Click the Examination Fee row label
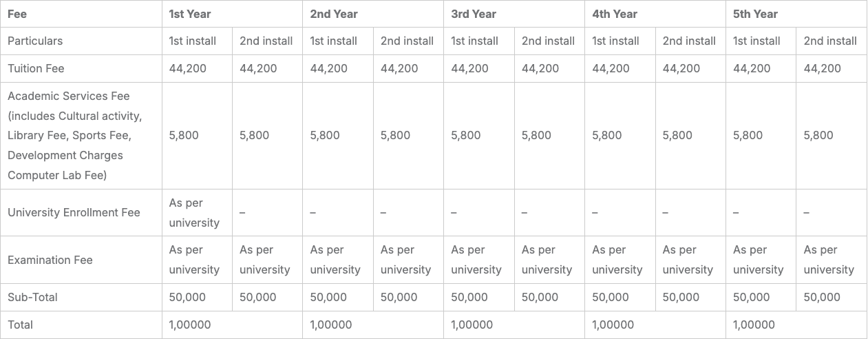 (50, 260)
